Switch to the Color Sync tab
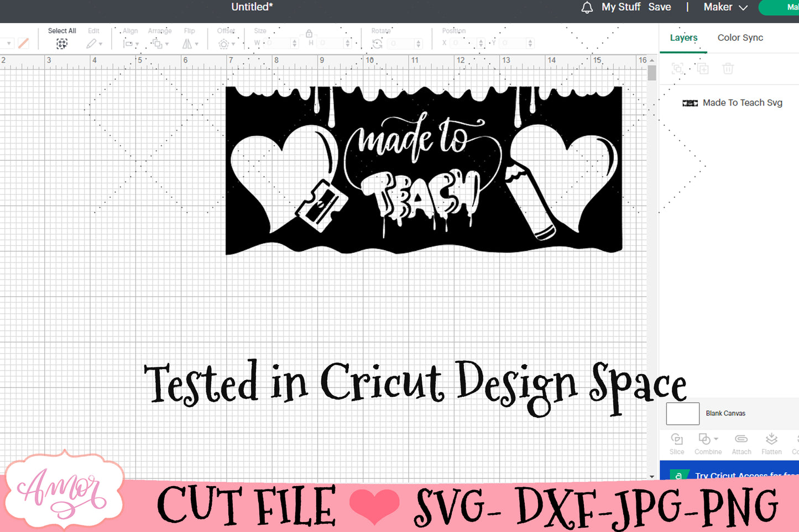This screenshot has width=799, height=532. coord(740,38)
